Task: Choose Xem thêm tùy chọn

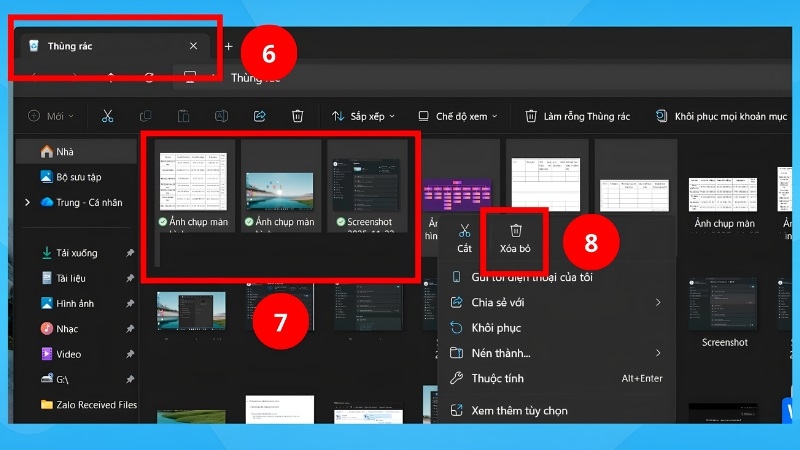Action: click(556, 411)
